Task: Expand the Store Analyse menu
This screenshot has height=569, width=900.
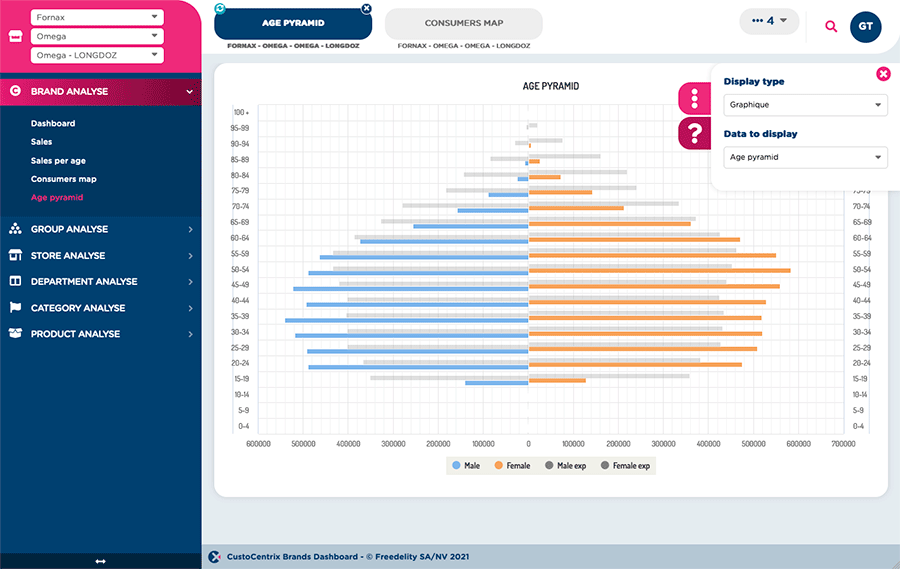Action: (100, 255)
